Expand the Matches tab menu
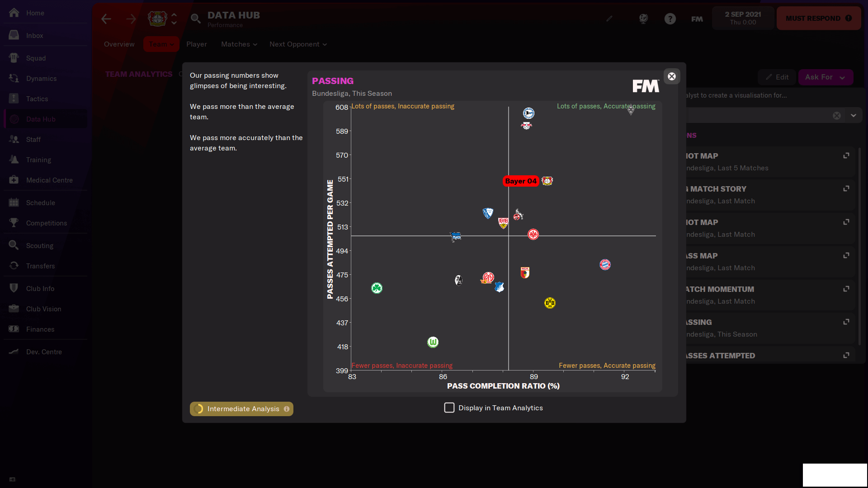Viewport: 868px width, 488px height. coord(239,44)
